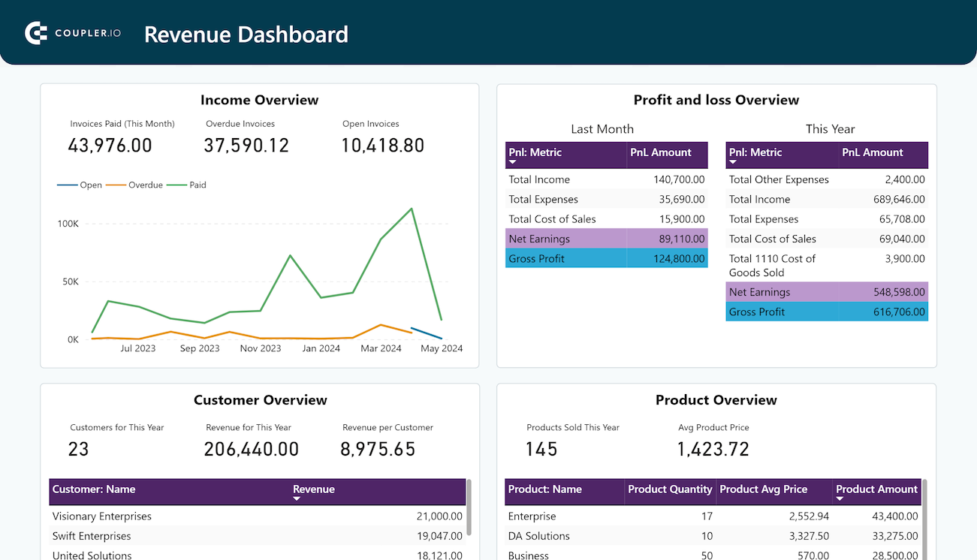
Task: Sort by Last Month PnL Amount column header
Action: click(x=661, y=152)
